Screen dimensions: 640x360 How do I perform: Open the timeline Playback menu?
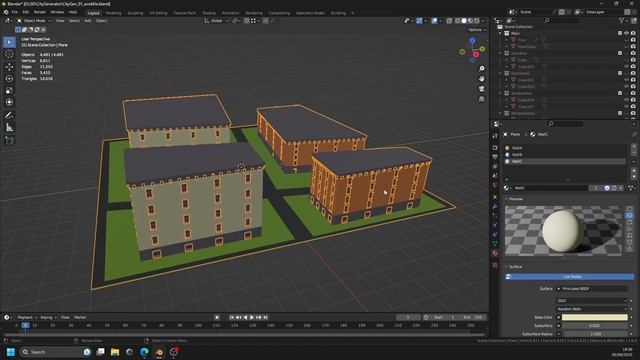pyautogui.click(x=27, y=317)
